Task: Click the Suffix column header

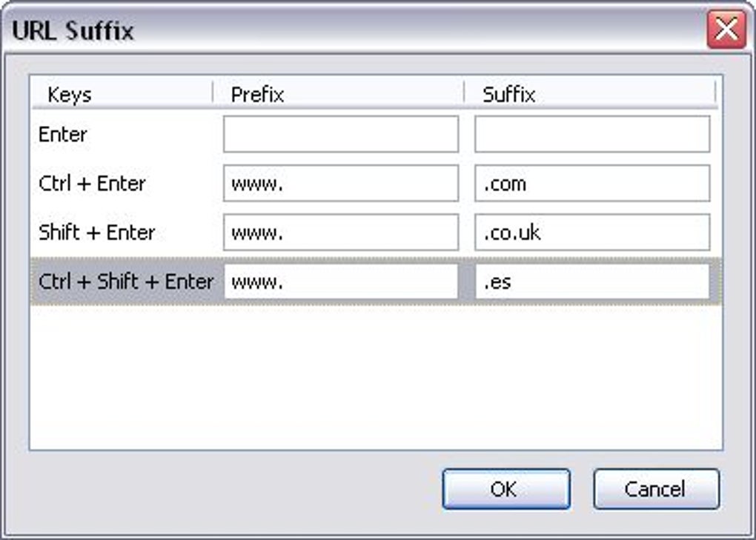Action: (x=509, y=95)
